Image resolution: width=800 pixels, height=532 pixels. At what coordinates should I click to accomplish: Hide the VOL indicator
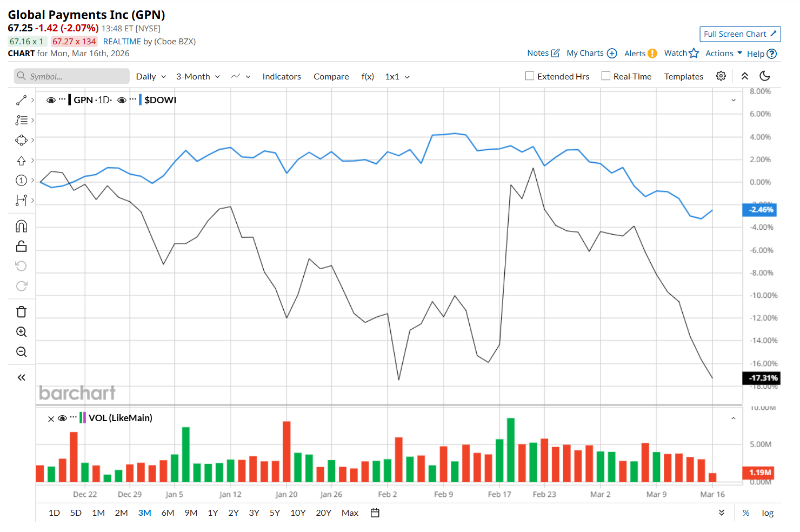62,418
